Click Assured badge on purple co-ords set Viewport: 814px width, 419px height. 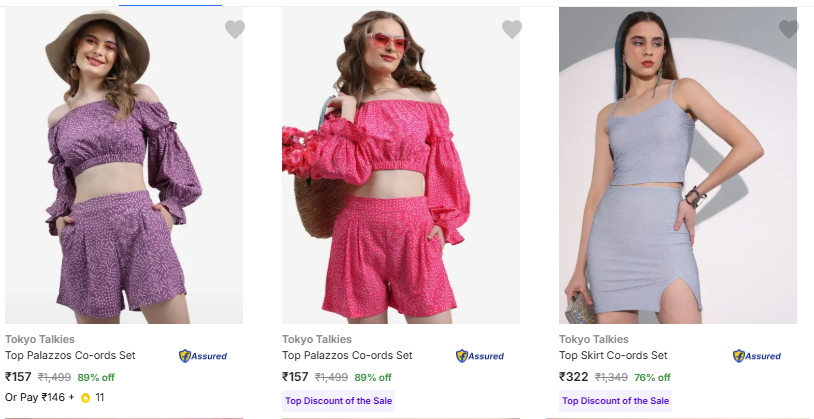[x=203, y=356]
